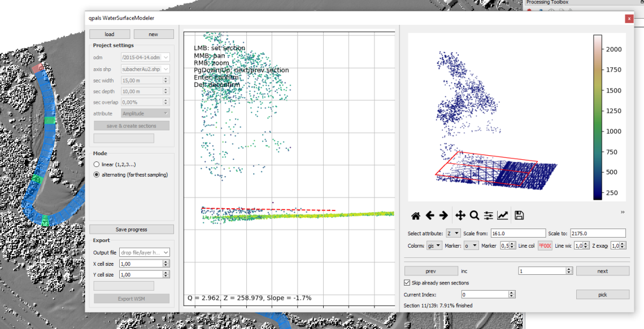
Task: Go forward to next plot view
Action: click(x=443, y=216)
